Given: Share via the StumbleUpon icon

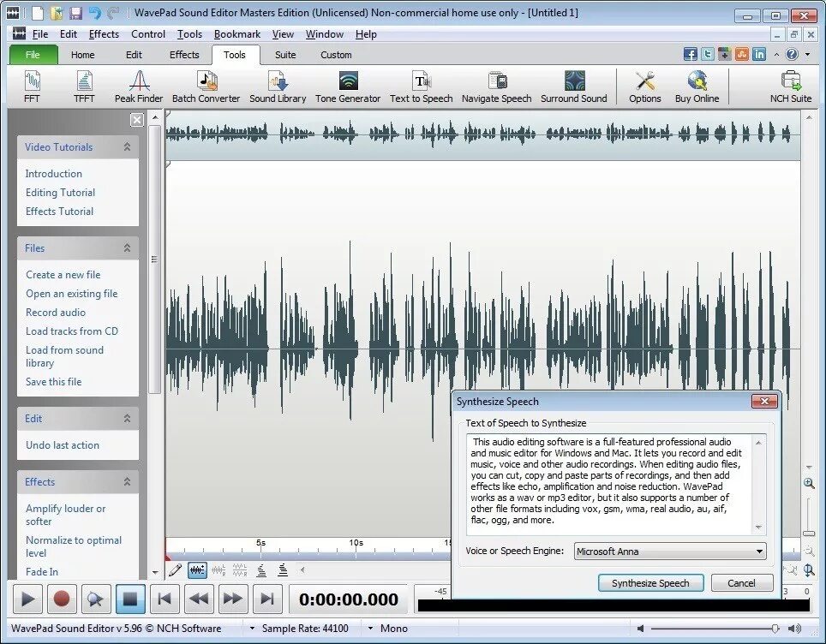Looking at the screenshot, I should coord(742,54).
